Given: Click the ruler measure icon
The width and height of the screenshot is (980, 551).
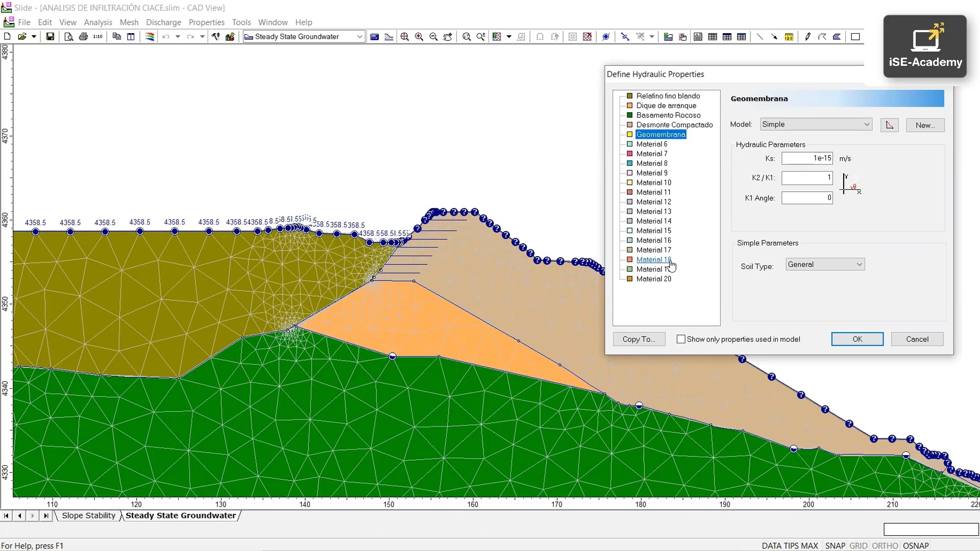Looking at the screenshot, I should tap(789, 37).
